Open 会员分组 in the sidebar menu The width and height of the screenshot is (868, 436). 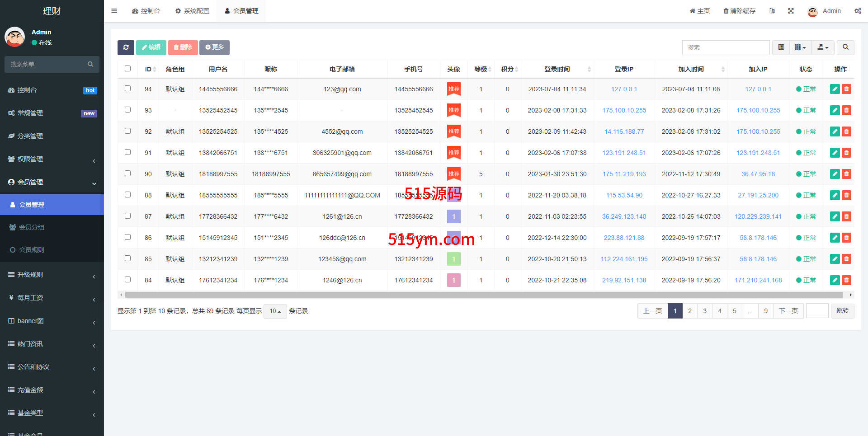32,227
